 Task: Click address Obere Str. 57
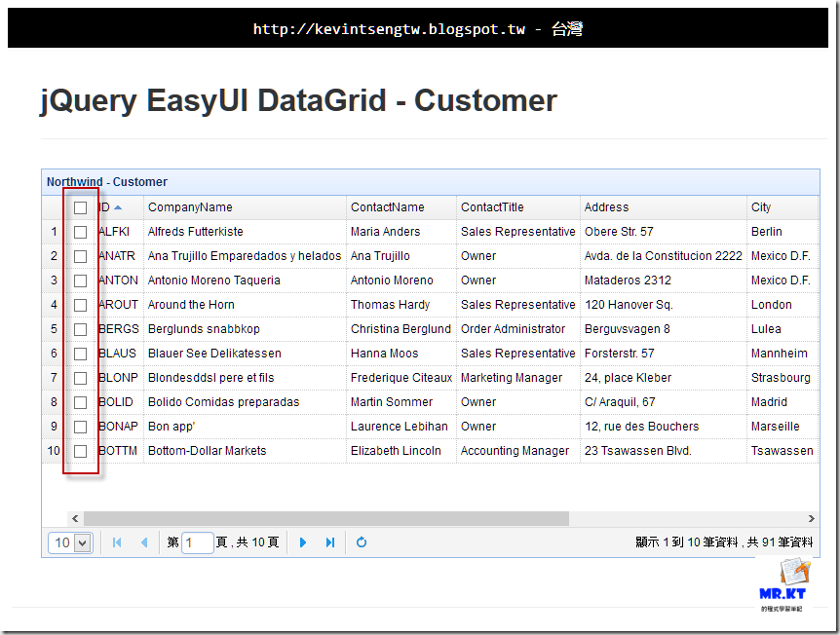coord(619,232)
